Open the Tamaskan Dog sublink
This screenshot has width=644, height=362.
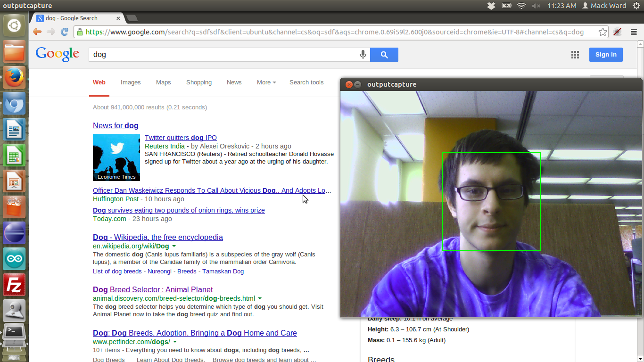[x=223, y=271]
